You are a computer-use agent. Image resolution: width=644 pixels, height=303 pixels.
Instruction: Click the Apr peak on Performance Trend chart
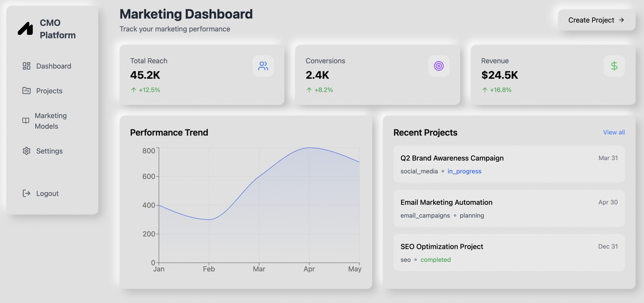[309, 148]
